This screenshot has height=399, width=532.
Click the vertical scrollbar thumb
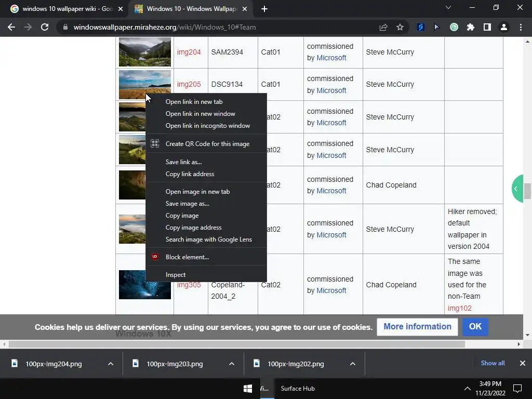(527, 191)
